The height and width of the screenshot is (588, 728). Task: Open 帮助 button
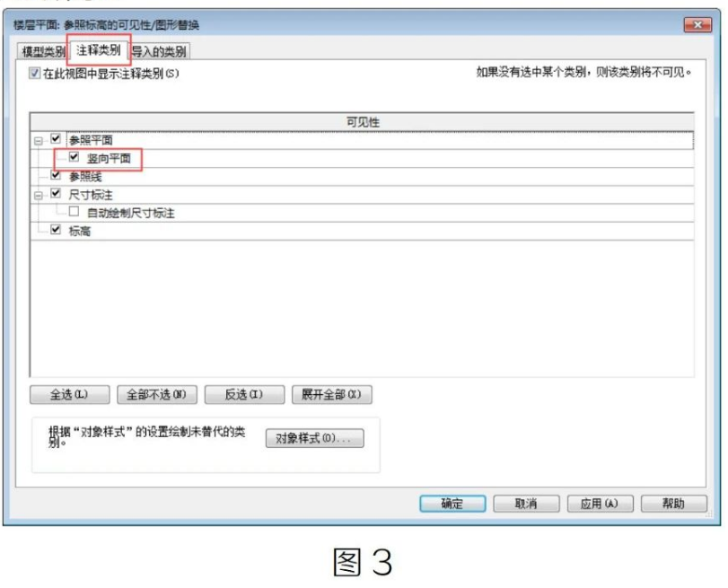point(673,504)
